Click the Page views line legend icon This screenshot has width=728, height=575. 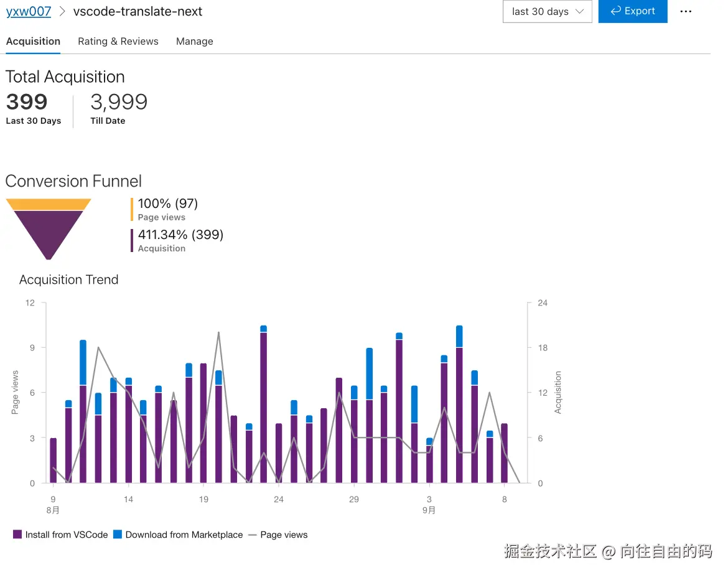tap(254, 535)
